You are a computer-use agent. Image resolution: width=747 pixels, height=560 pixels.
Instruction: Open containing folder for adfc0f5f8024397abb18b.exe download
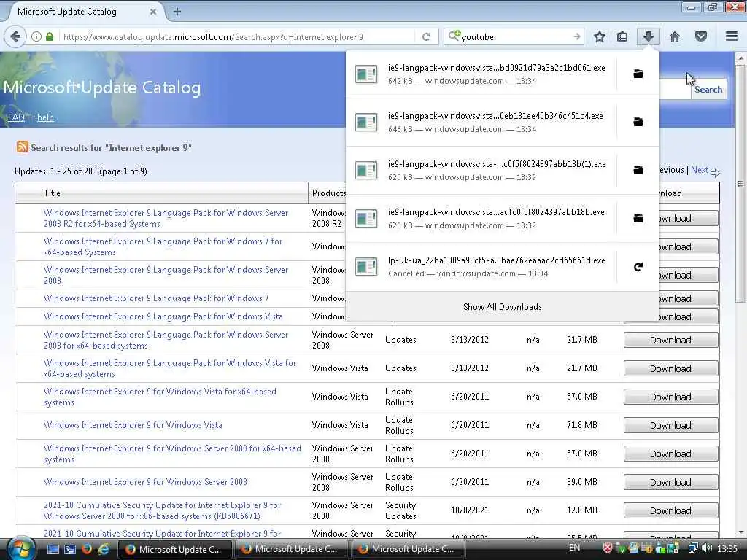click(638, 218)
